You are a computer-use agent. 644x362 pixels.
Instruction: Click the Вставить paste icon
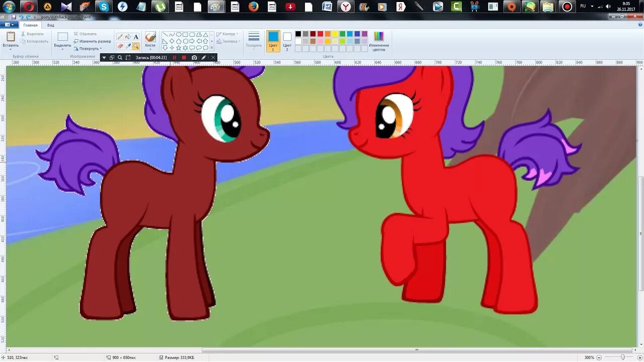coord(10,37)
